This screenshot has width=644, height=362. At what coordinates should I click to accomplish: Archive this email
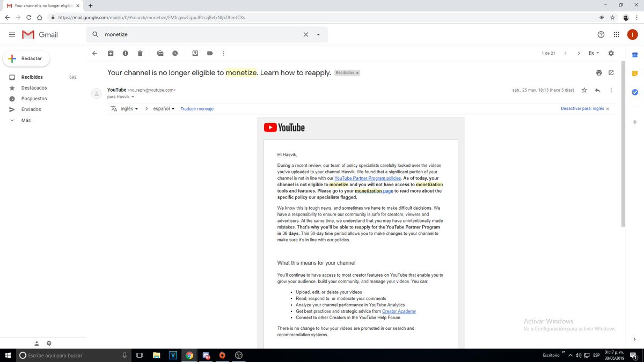(x=111, y=53)
